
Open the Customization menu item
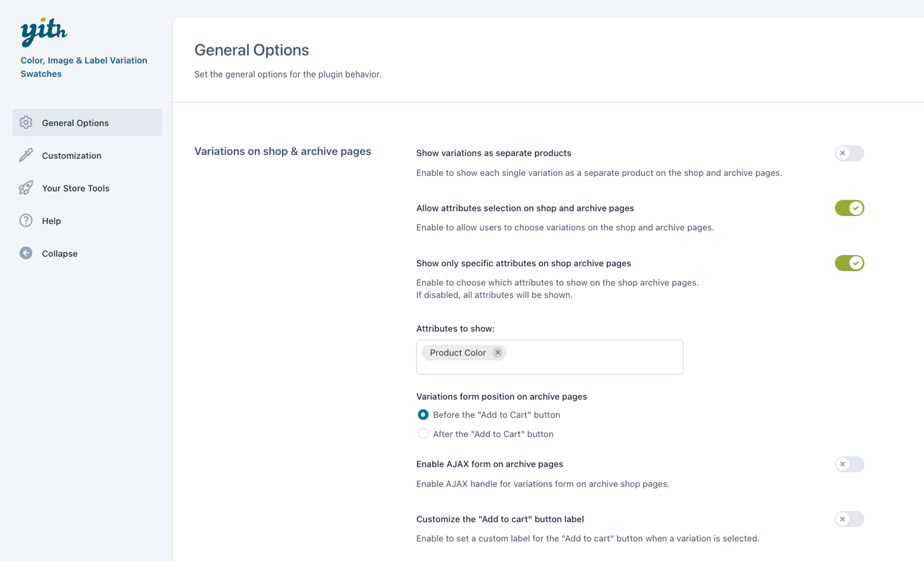pos(71,156)
